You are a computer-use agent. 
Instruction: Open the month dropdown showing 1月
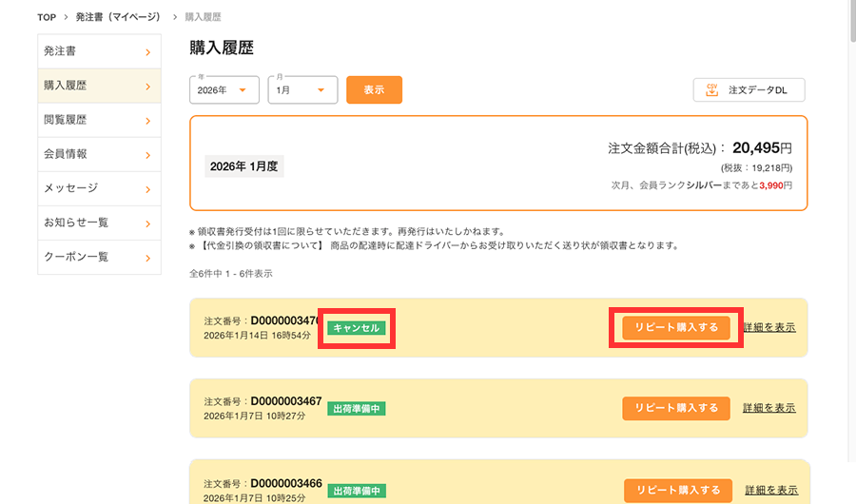coord(302,90)
